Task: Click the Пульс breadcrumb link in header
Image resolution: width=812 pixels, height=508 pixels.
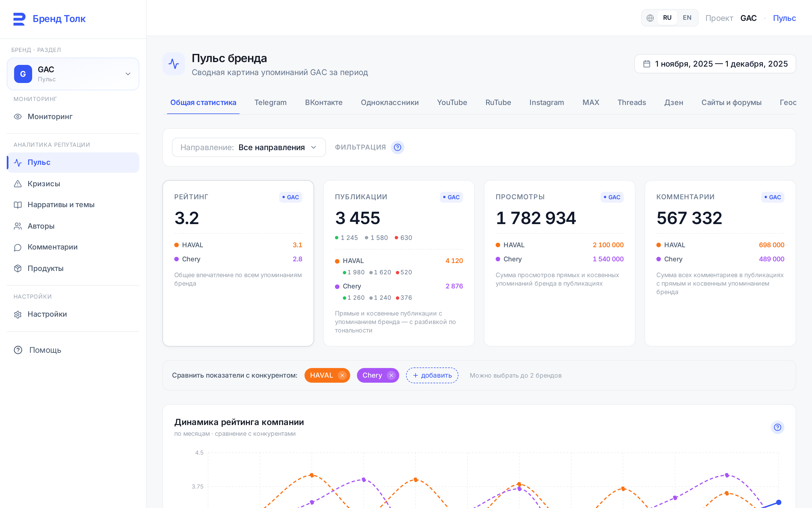Action: coord(784,18)
